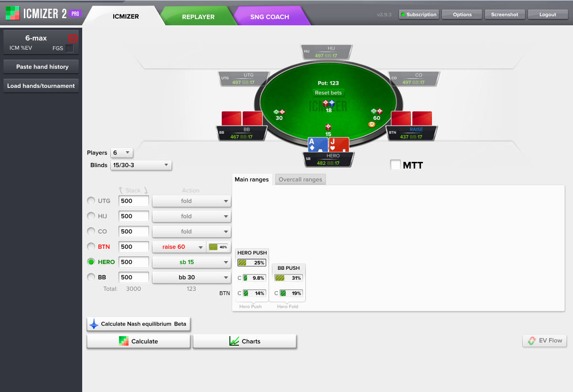Select the CO radio button
573x392 pixels.
click(x=91, y=232)
